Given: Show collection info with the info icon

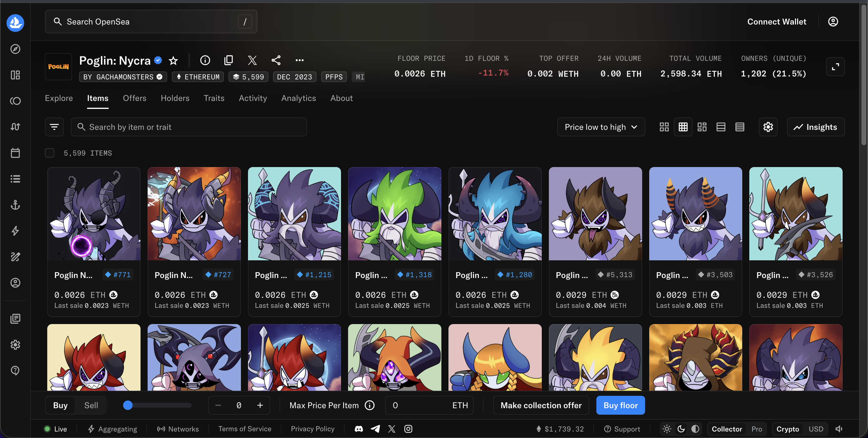Looking at the screenshot, I should coord(205,60).
